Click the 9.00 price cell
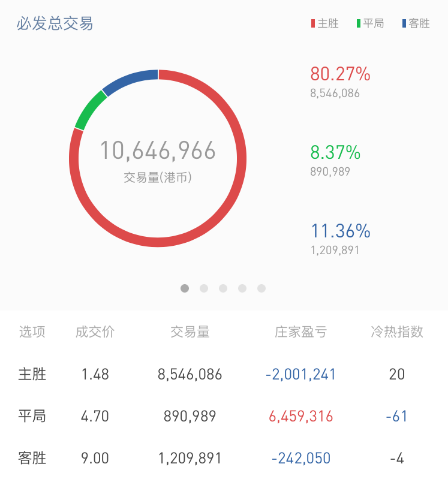This screenshot has width=448, height=485. point(95,459)
